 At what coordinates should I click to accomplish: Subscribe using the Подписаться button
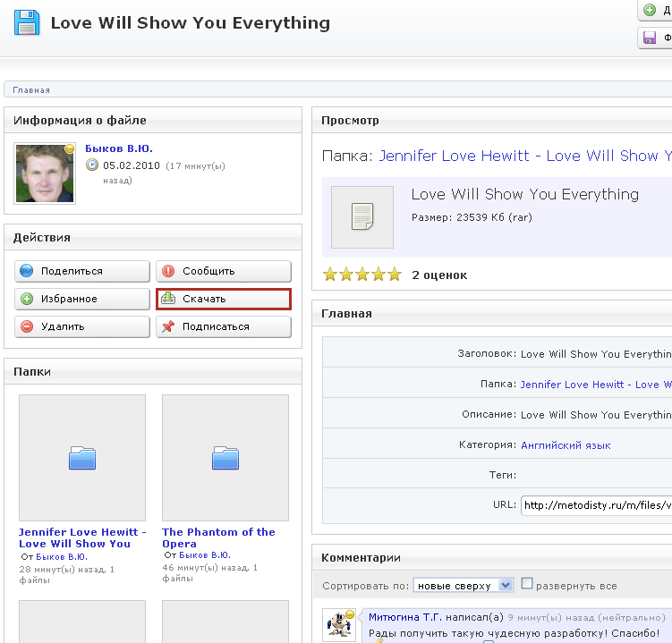point(224,326)
